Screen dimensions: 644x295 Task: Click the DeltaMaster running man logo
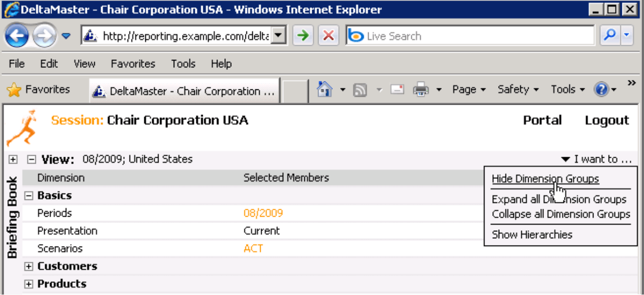(22, 128)
